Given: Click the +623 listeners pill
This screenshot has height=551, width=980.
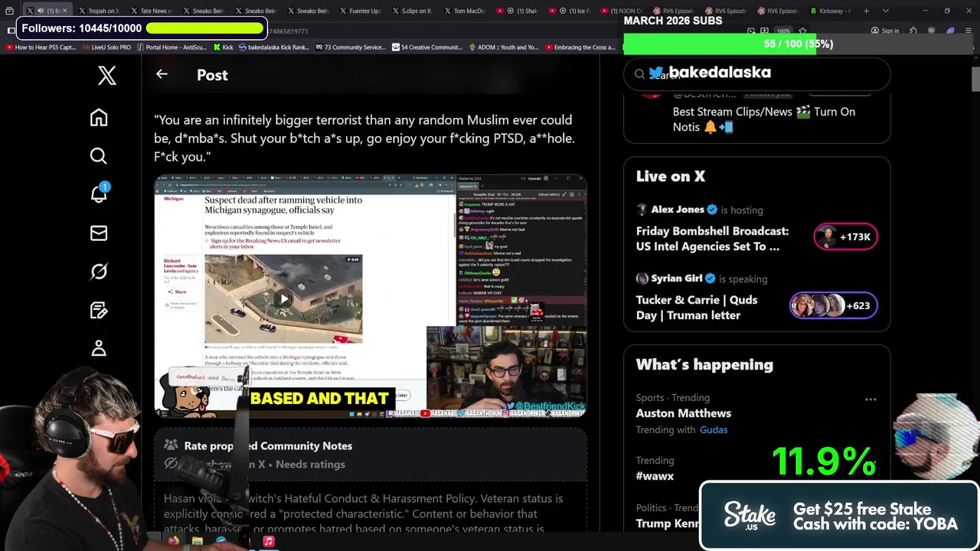Looking at the screenshot, I should pyautogui.click(x=834, y=305).
